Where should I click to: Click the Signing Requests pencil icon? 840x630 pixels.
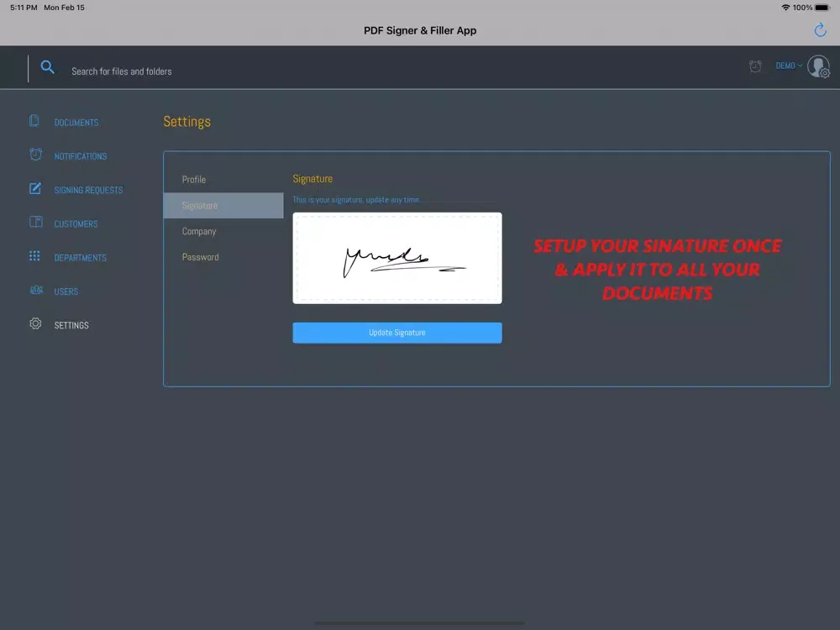tap(35, 188)
